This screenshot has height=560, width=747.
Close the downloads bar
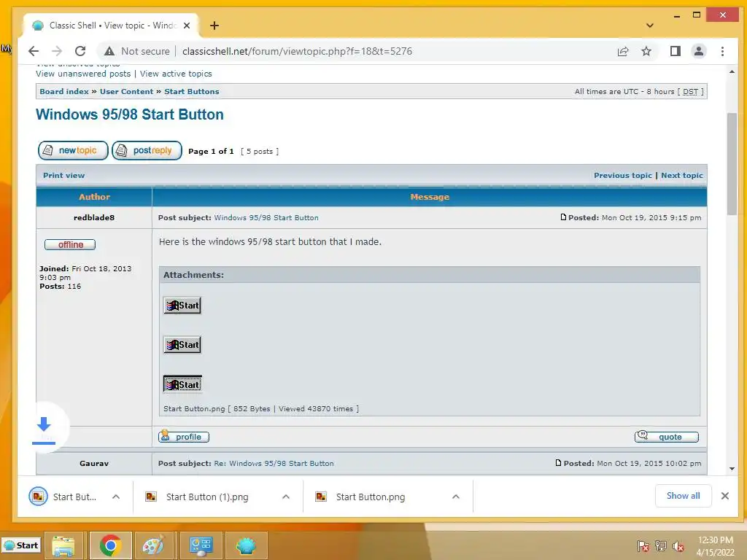725,496
